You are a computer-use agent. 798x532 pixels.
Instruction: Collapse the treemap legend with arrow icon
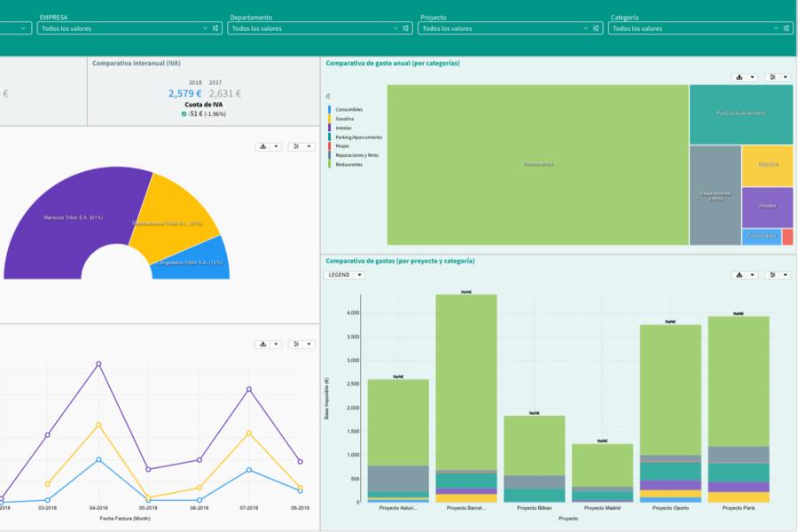(x=328, y=97)
